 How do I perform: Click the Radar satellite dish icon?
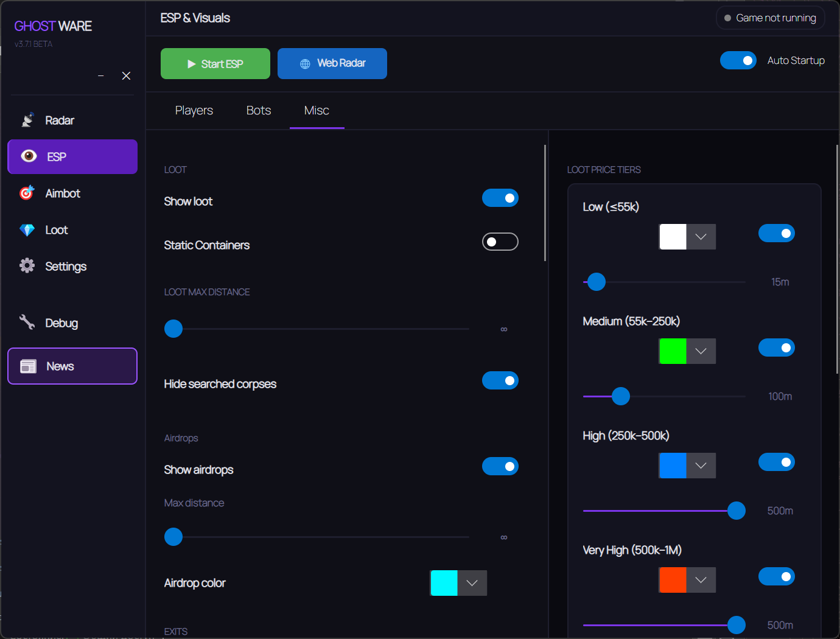[27, 120]
